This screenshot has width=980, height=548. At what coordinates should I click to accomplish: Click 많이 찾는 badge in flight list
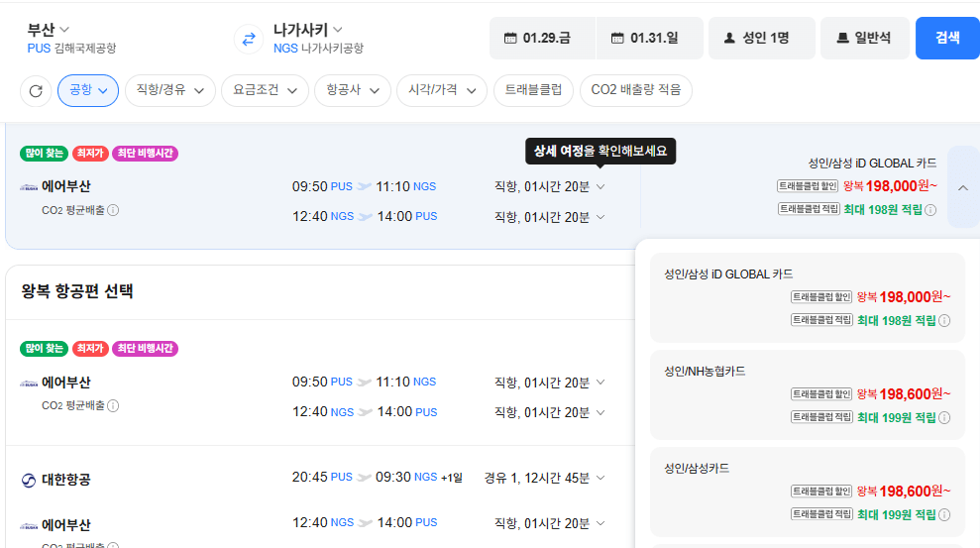45,349
